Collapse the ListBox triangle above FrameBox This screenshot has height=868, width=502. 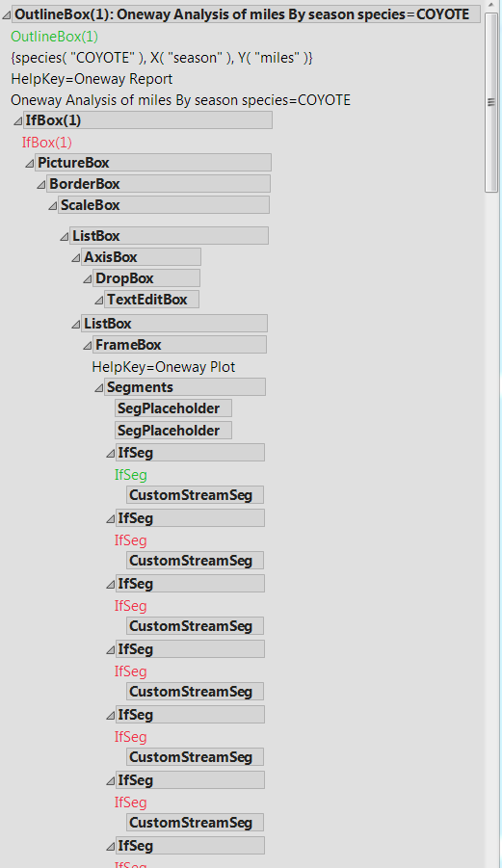[76, 325]
